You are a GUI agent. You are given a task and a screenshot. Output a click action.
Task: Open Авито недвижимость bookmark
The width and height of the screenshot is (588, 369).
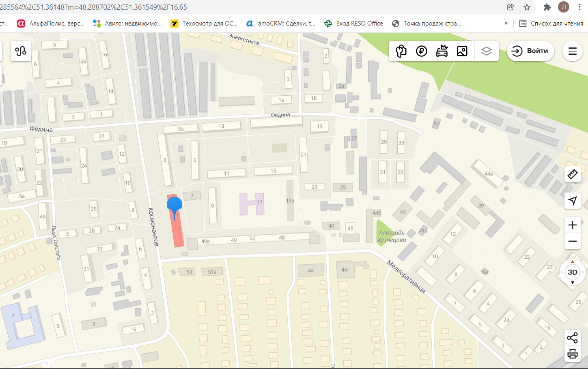click(127, 24)
